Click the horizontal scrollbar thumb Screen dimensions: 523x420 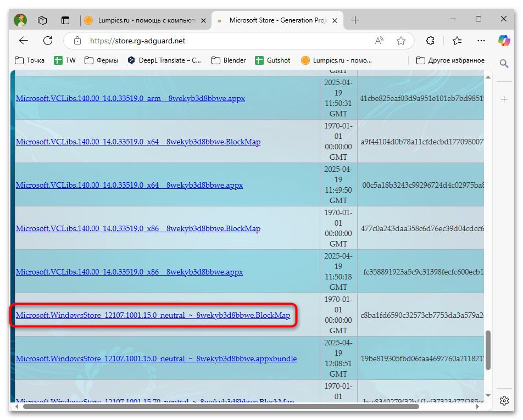221,406
